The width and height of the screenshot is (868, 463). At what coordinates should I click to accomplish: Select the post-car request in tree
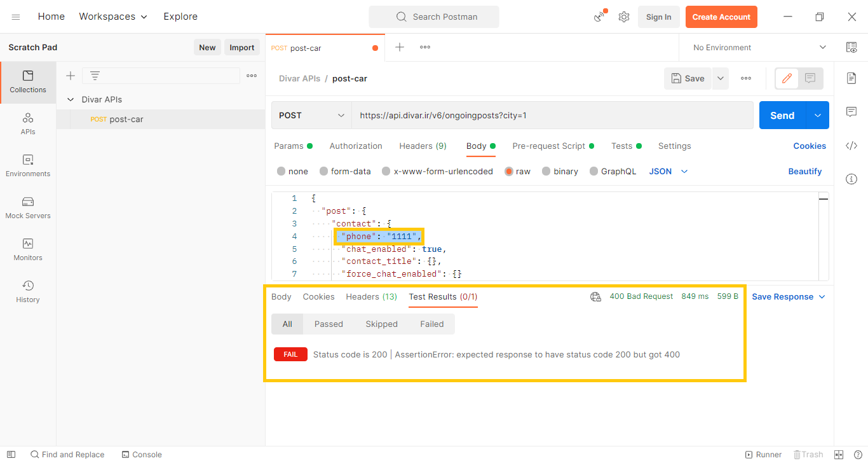[161, 119]
